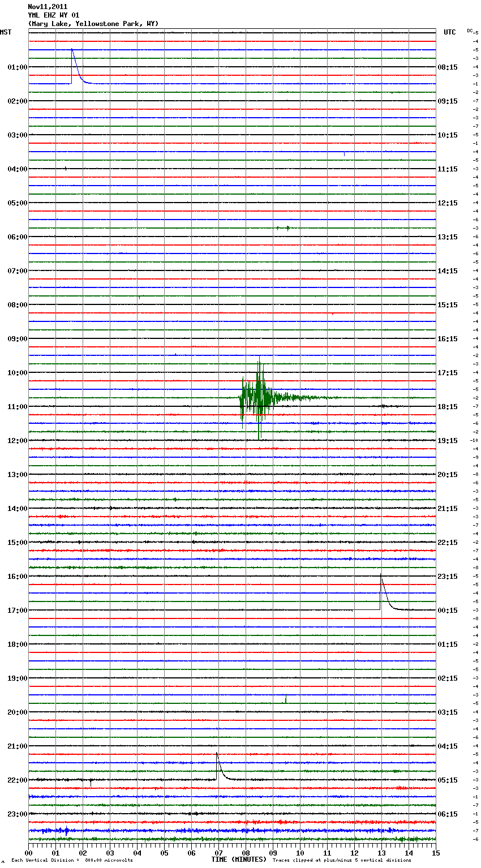Image resolution: width=481 pixels, height=868 pixels.
Task: Select the 14:00 MST time label
Action: pyautogui.click(x=18, y=508)
